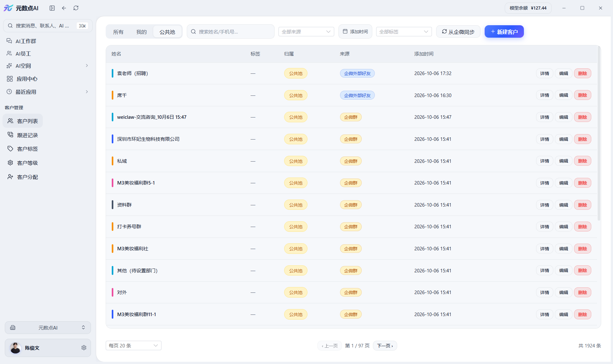613x364 pixels.
Task: Click 编辑 for 席千 row
Action: coord(564,95)
